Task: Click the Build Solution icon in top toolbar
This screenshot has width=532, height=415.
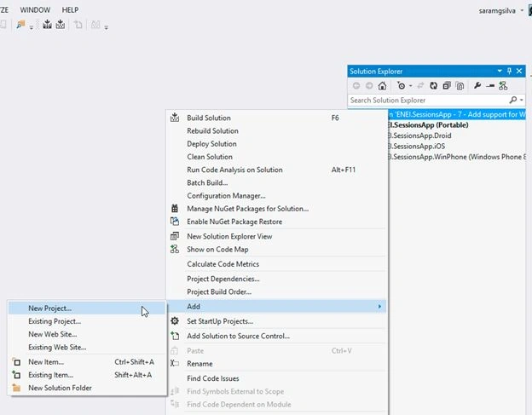Action: (47, 24)
